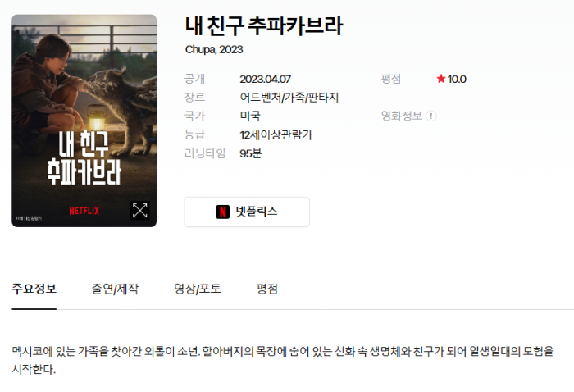The width and height of the screenshot is (574, 392).
Task: Click the movie synopsis paragraph
Action: [283, 360]
